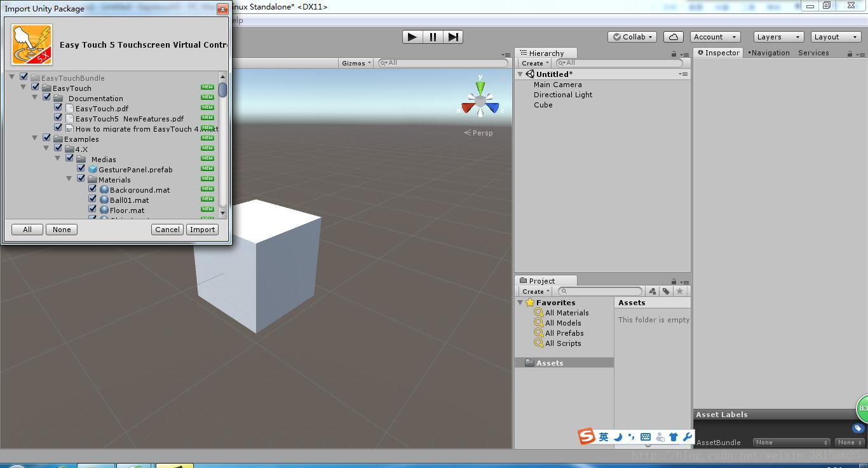The width and height of the screenshot is (868, 468).
Task: Uncheck the Floor.mat checkbox
Action: coord(93,209)
